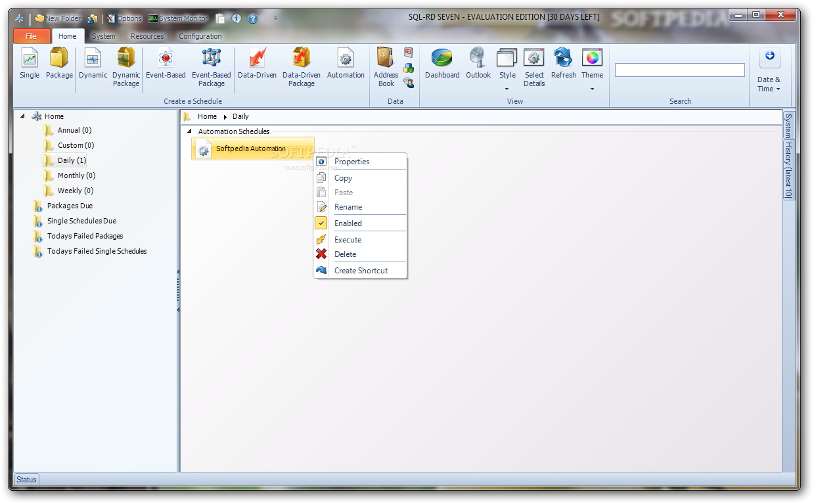This screenshot has width=814, height=504.
Task: Click New Folder in quick access toolbar
Action: coord(58,18)
